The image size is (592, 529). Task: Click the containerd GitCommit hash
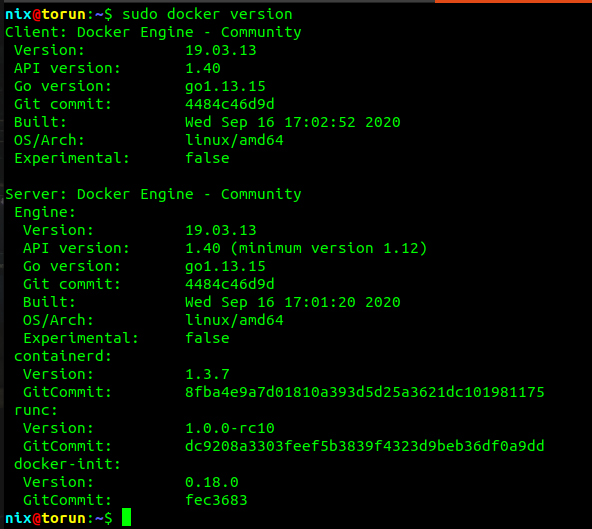365,392
